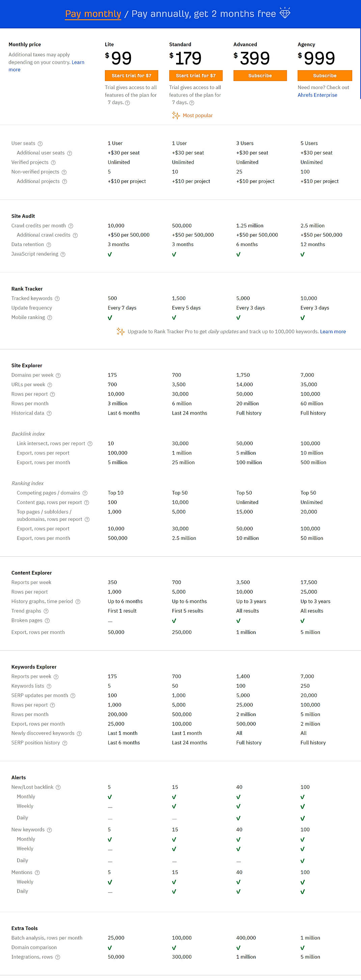361x980 pixels.
Task: Show help icon beside Trend graphs
Action: point(46,611)
